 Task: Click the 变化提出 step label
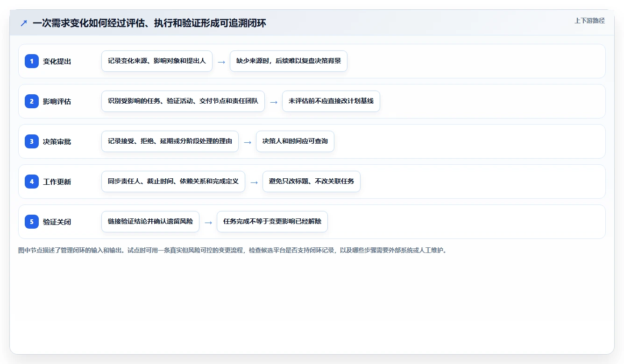(57, 61)
